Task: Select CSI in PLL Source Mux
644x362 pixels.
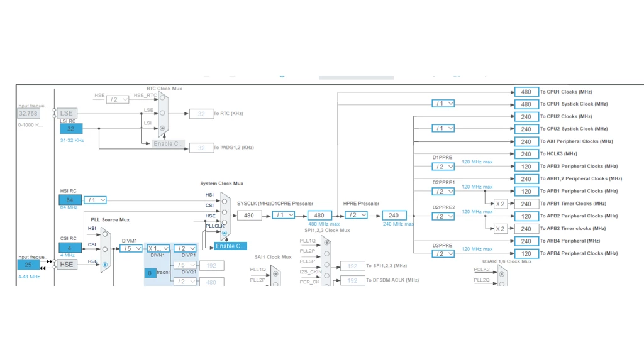Action: pyautogui.click(x=105, y=249)
